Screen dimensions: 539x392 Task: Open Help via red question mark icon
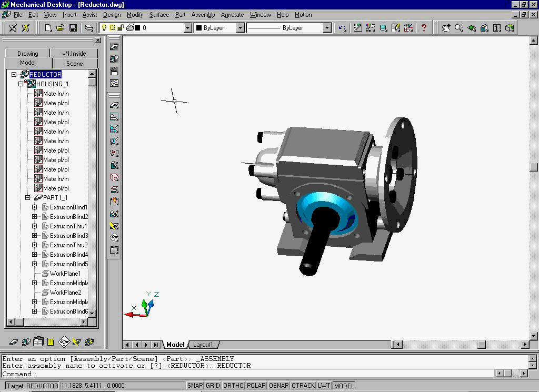click(x=424, y=28)
